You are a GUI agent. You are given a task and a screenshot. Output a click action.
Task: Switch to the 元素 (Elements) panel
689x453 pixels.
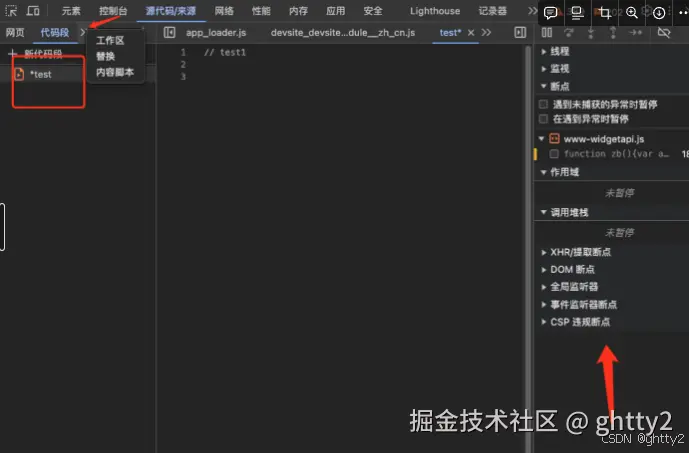tap(71, 11)
